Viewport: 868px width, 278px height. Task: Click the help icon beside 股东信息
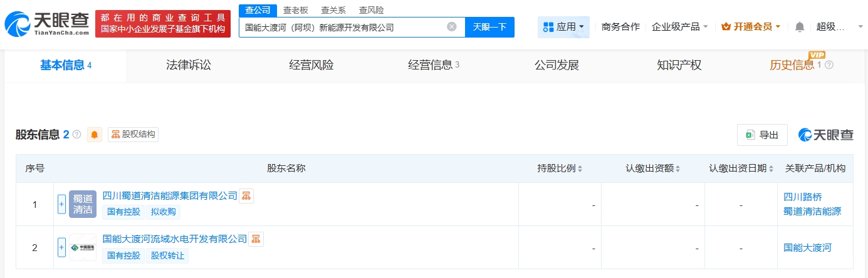pos(77,135)
